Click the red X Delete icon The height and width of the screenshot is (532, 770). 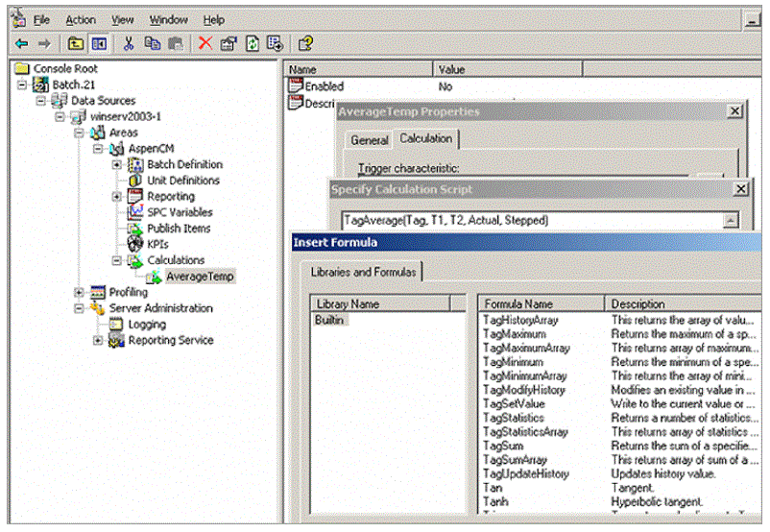[205, 44]
